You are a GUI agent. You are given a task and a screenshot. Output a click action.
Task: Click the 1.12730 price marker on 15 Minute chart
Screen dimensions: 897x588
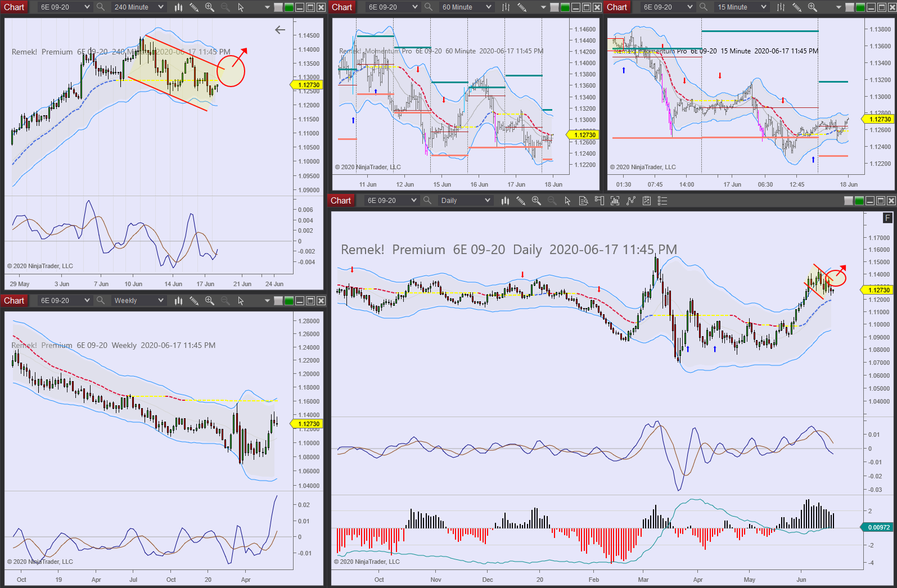879,119
